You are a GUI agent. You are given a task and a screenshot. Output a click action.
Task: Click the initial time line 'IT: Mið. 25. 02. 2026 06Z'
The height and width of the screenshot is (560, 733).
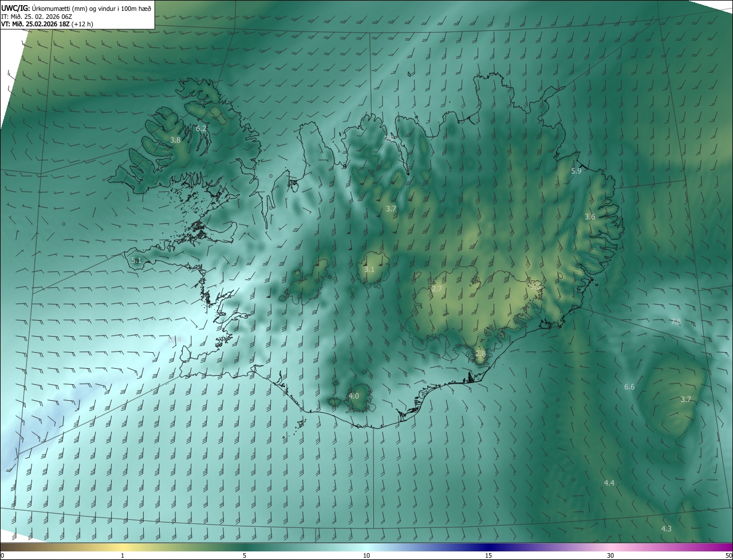tap(38, 16)
